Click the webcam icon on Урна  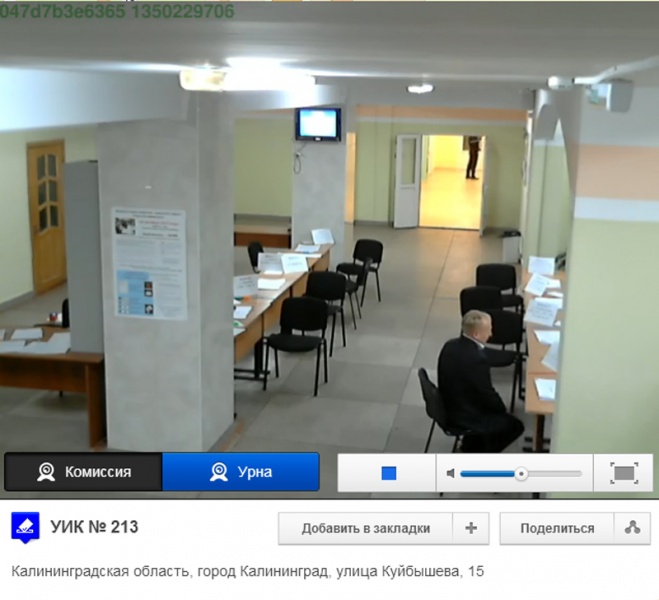coord(218,472)
